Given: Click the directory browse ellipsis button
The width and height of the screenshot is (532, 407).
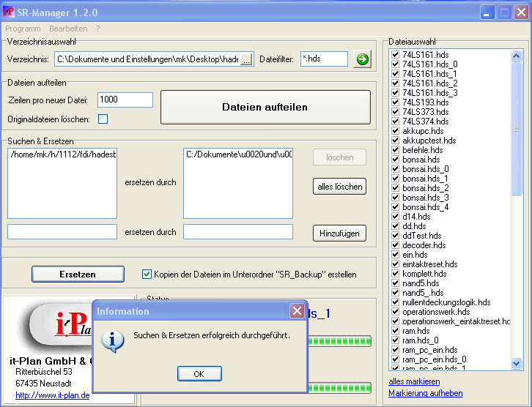Looking at the screenshot, I should click(x=246, y=59).
